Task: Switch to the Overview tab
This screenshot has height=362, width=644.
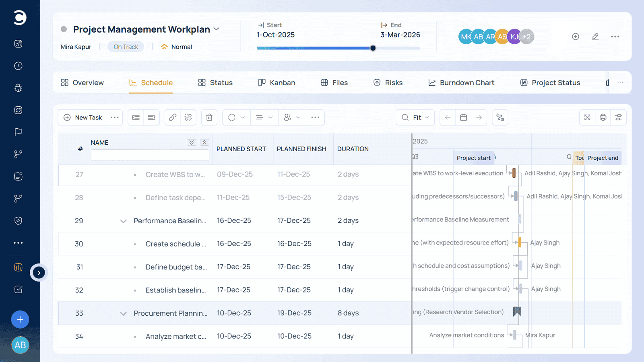Action: tap(82, 82)
